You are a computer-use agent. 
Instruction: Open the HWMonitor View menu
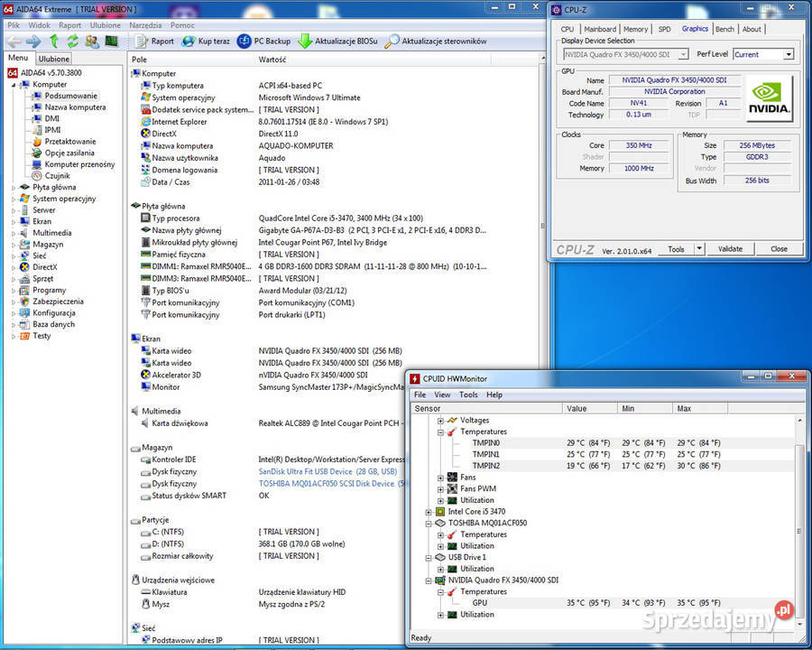pos(442,395)
